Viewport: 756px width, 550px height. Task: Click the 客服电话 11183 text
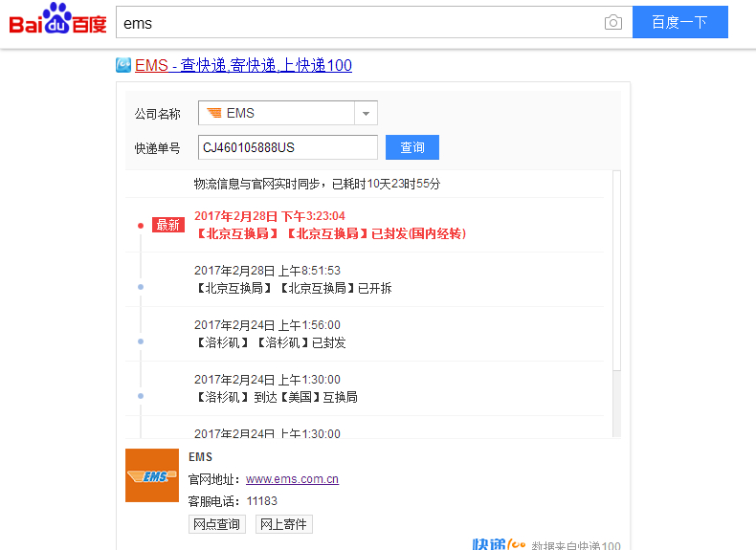point(233,501)
